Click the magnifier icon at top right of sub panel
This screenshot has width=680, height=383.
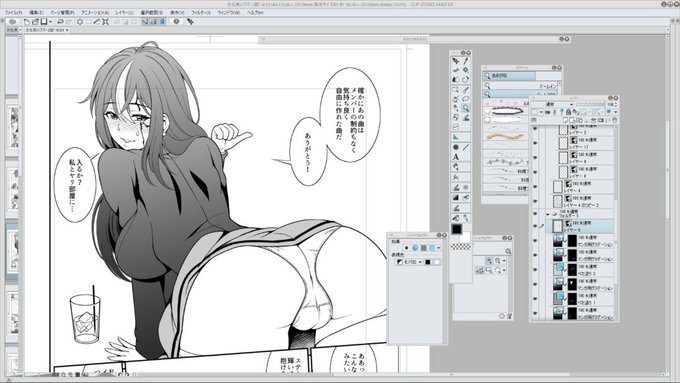pos(508,251)
